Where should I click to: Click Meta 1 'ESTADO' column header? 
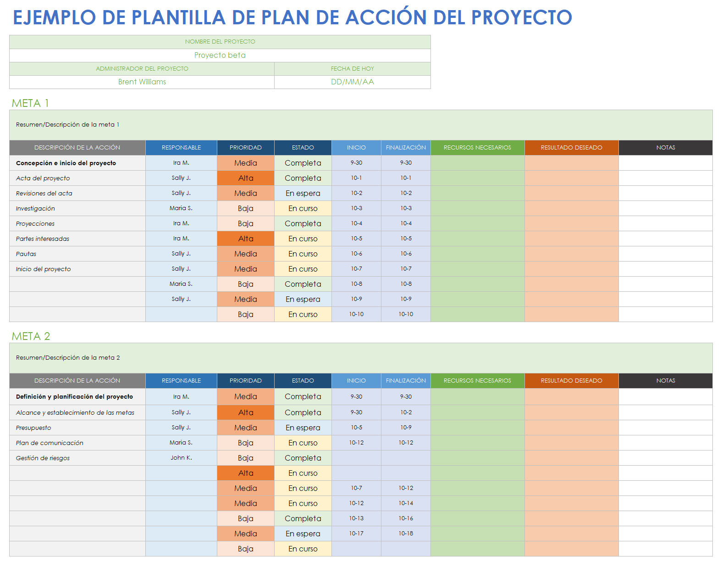click(303, 148)
